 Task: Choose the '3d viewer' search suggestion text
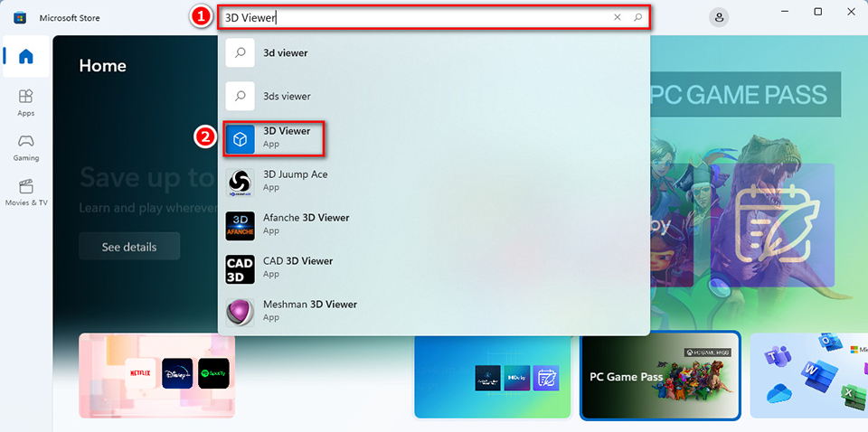(x=285, y=53)
